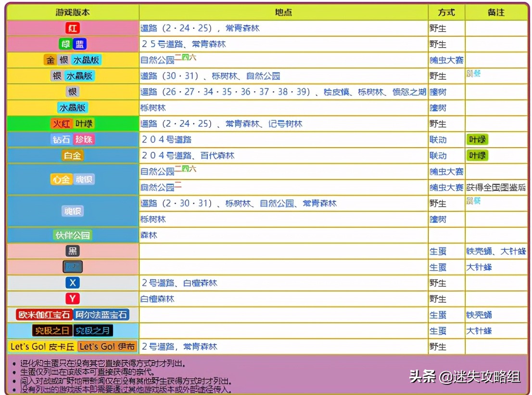Open the 常青森林 link in the 红 row

pyautogui.click(x=242, y=28)
